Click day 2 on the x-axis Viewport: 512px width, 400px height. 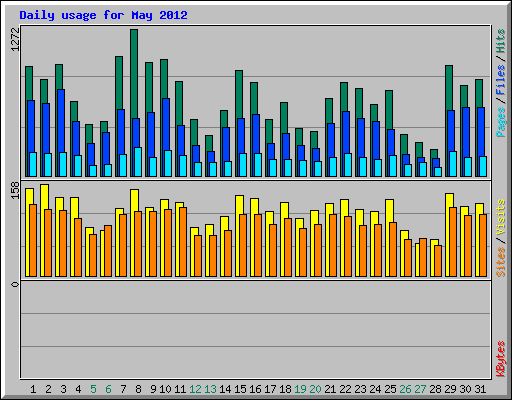(48, 389)
